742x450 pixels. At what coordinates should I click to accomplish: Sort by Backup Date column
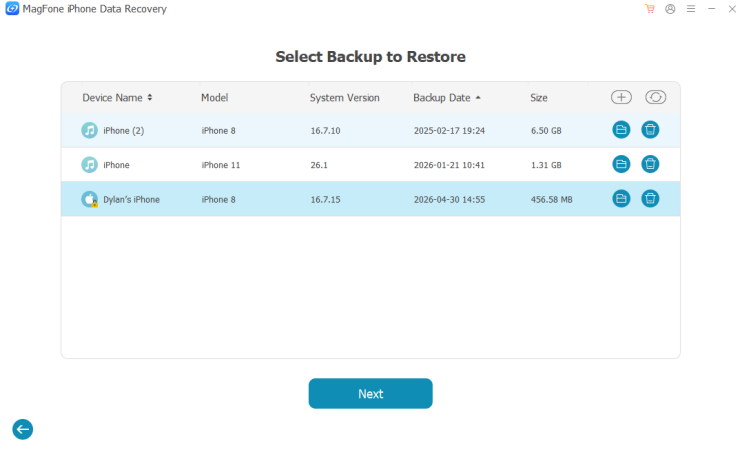pyautogui.click(x=447, y=97)
